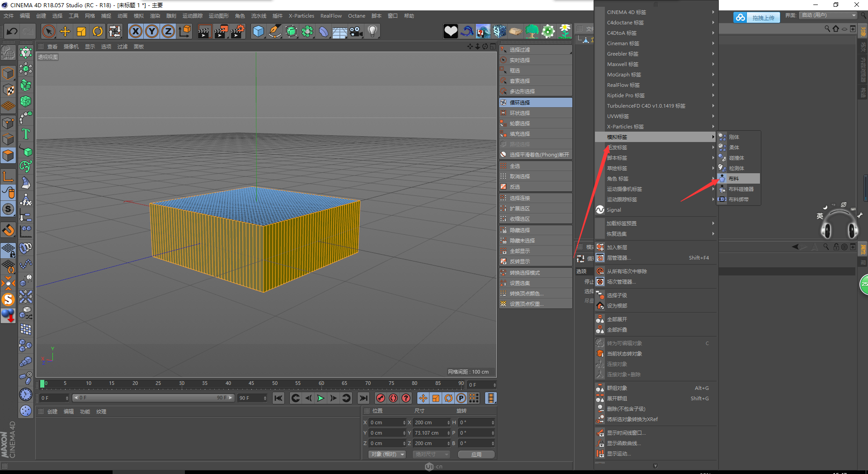Open the 对象 (相对) coordinate dropdown
The height and width of the screenshot is (474, 868).
(x=387, y=454)
